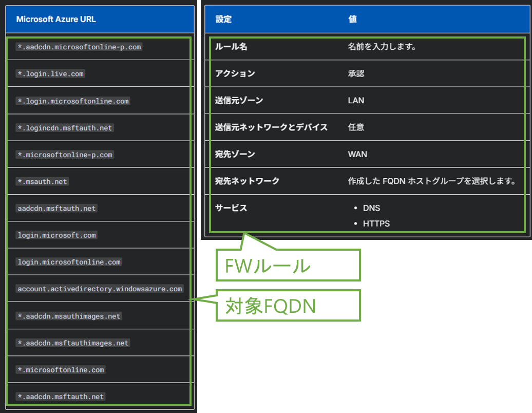Select the *.login.live.com URL entry
Viewport: 532px width, 413px height.
coord(50,73)
